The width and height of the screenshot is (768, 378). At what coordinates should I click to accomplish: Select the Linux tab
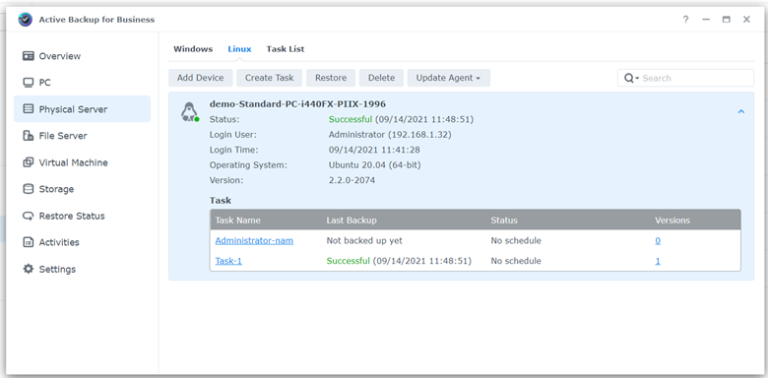tap(240, 49)
